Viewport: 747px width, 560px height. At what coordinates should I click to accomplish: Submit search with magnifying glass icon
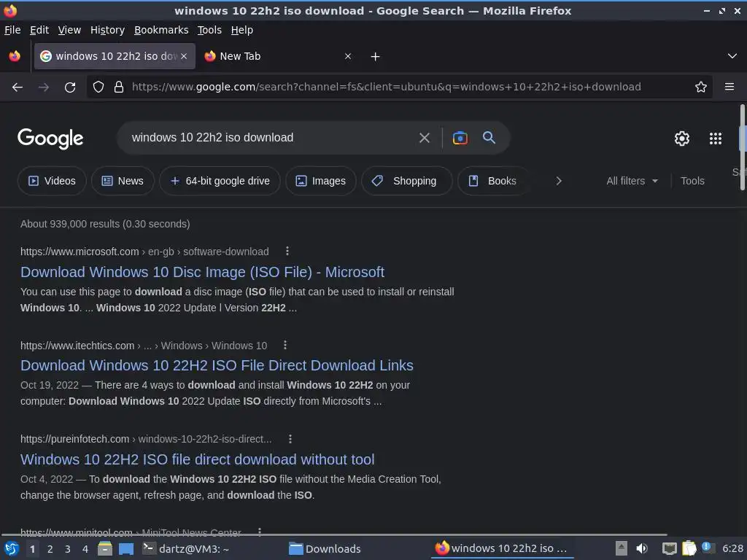tap(489, 138)
